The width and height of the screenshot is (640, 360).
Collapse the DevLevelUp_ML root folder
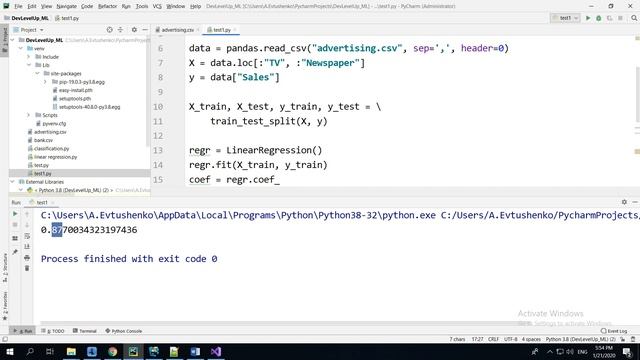tap(13, 40)
